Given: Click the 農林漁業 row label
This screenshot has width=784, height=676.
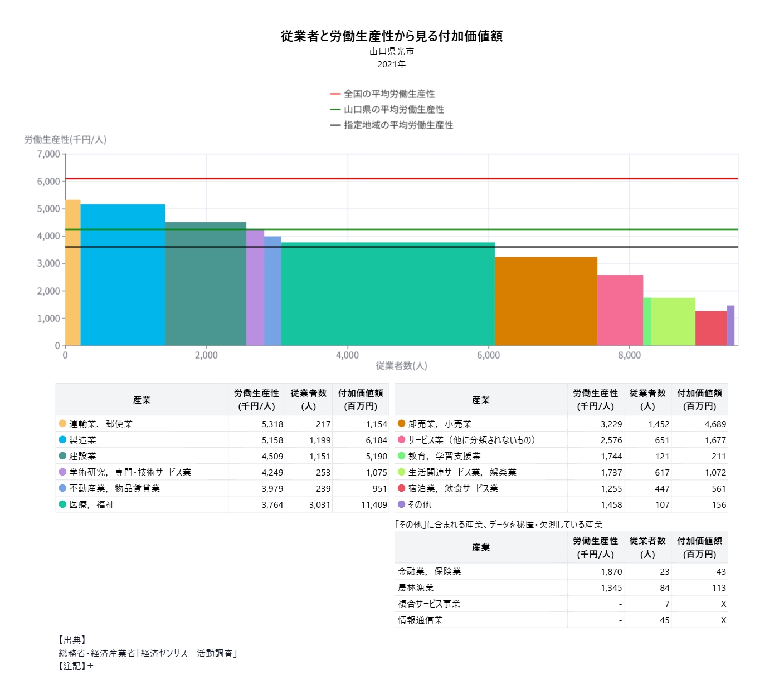Looking at the screenshot, I should click(416, 587).
